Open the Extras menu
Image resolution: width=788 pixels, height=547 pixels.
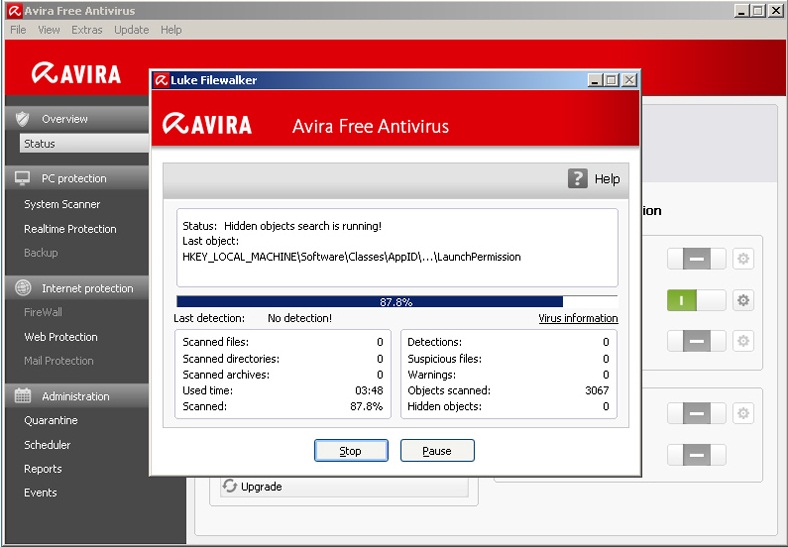tap(86, 30)
